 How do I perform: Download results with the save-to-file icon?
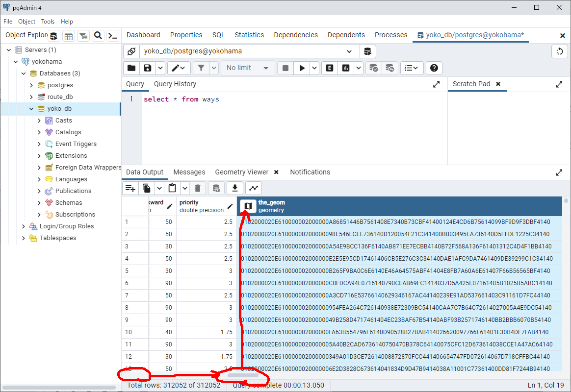pos(235,188)
